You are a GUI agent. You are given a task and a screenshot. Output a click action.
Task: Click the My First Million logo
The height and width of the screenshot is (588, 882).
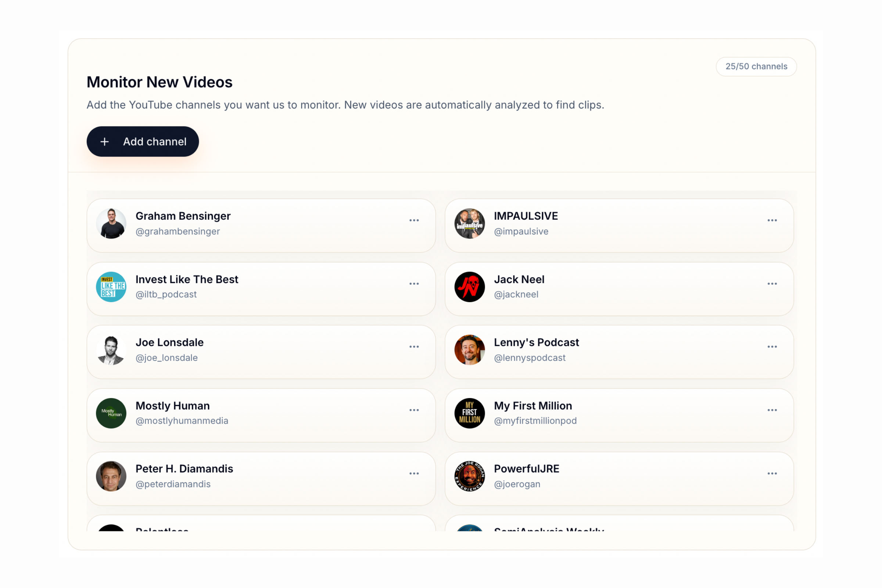coord(470,413)
